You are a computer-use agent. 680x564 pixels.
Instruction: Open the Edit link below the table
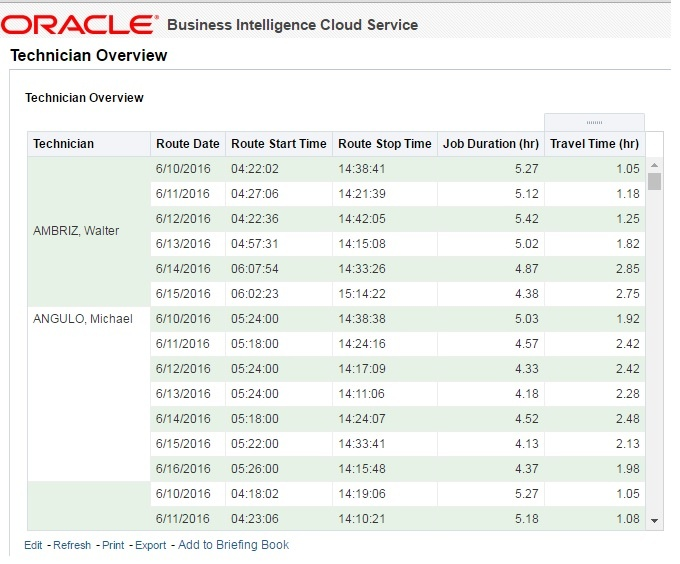click(33, 545)
